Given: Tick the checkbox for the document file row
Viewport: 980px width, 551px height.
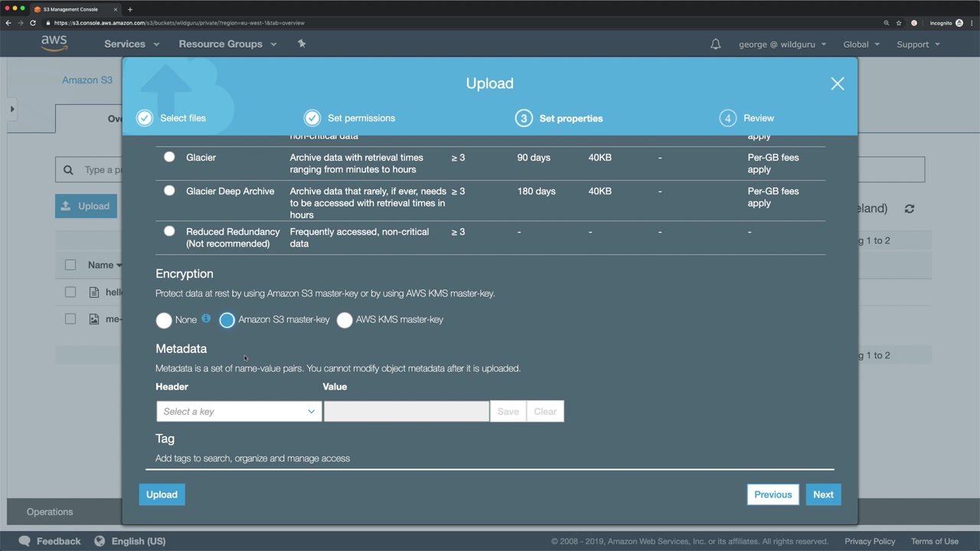Looking at the screenshot, I should pyautogui.click(x=70, y=292).
